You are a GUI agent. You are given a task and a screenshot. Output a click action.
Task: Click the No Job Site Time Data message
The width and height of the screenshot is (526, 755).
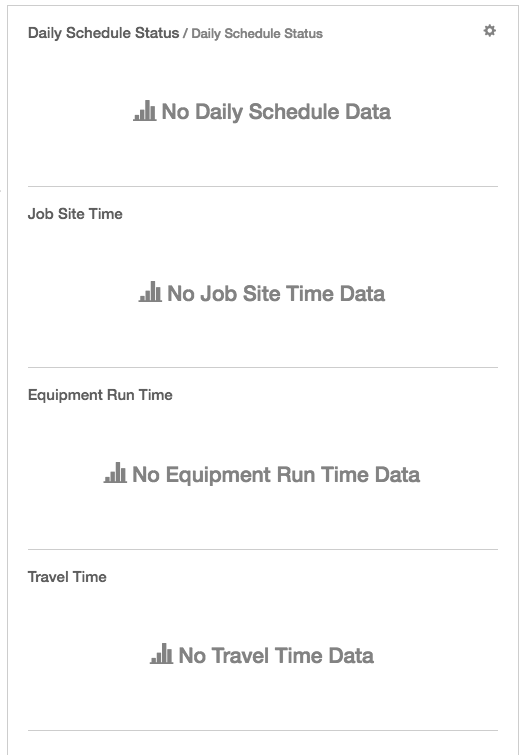pyautogui.click(x=276, y=293)
